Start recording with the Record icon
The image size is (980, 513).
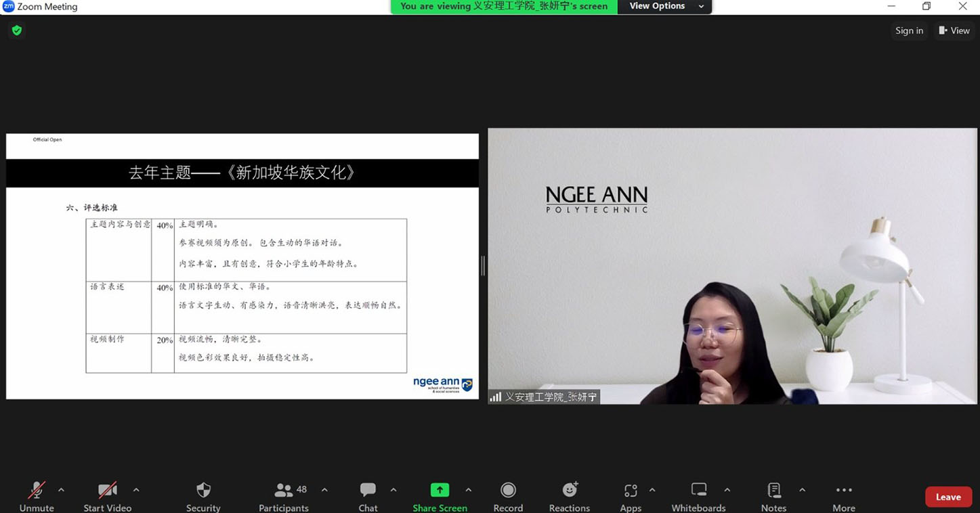click(x=508, y=491)
